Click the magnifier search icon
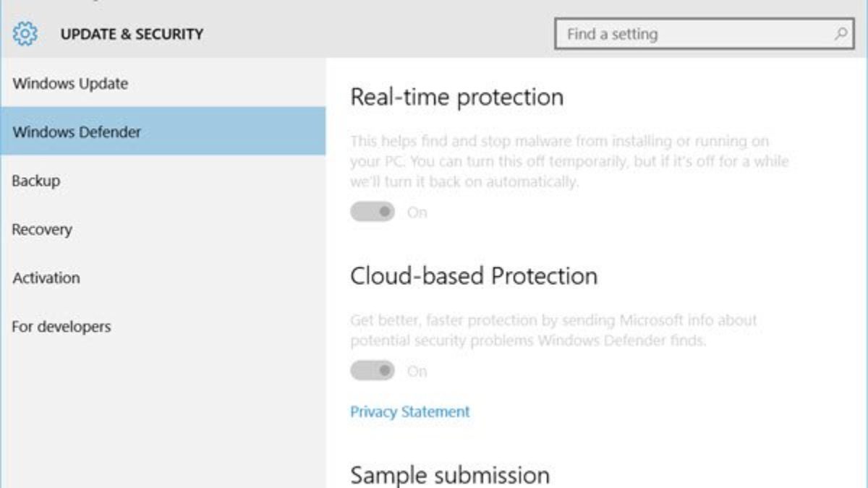 (x=841, y=34)
